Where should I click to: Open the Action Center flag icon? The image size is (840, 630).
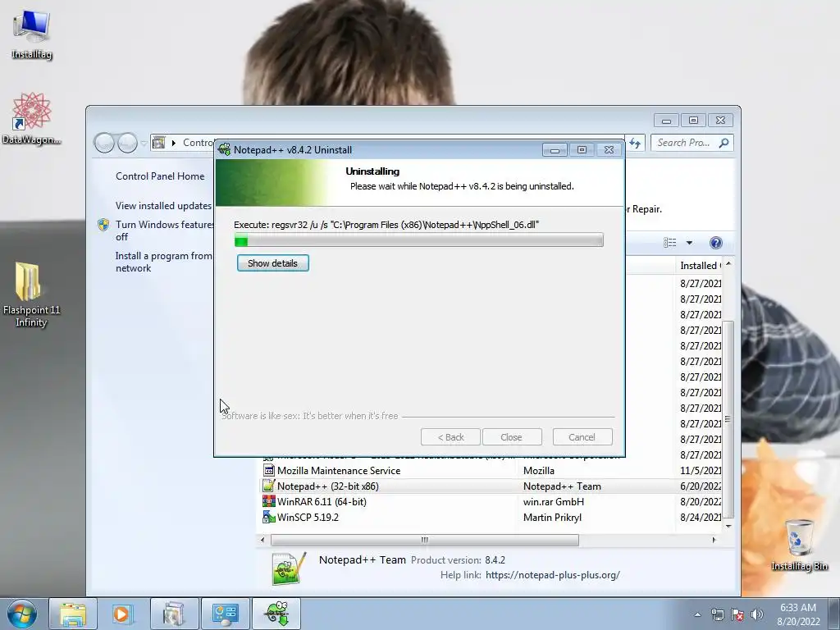(x=737, y=614)
